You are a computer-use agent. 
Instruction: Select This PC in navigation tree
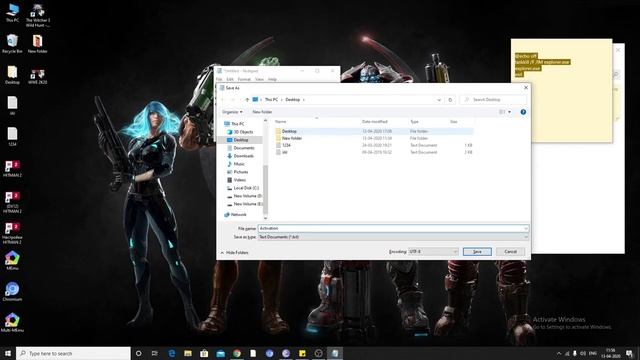tap(238, 124)
